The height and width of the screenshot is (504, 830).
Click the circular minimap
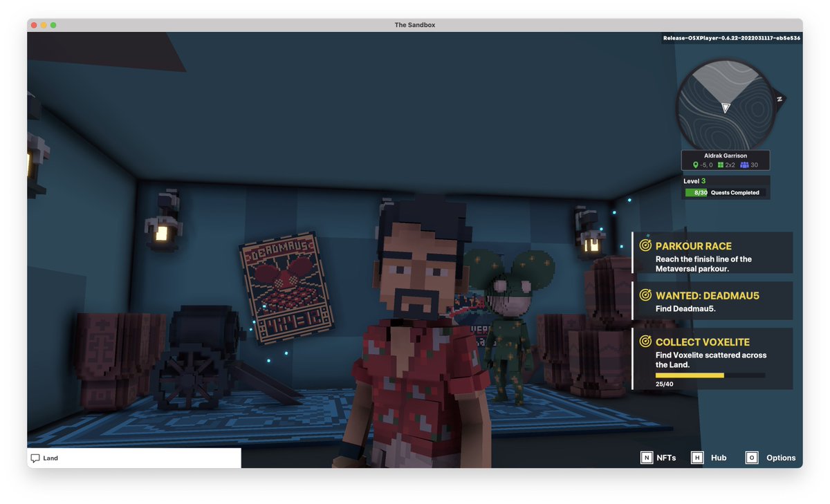725,104
